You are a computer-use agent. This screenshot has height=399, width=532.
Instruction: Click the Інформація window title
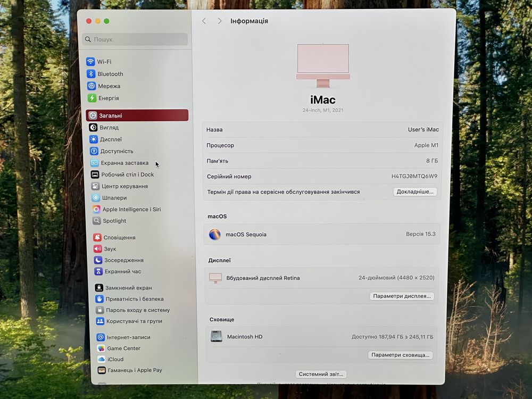[249, 21]
